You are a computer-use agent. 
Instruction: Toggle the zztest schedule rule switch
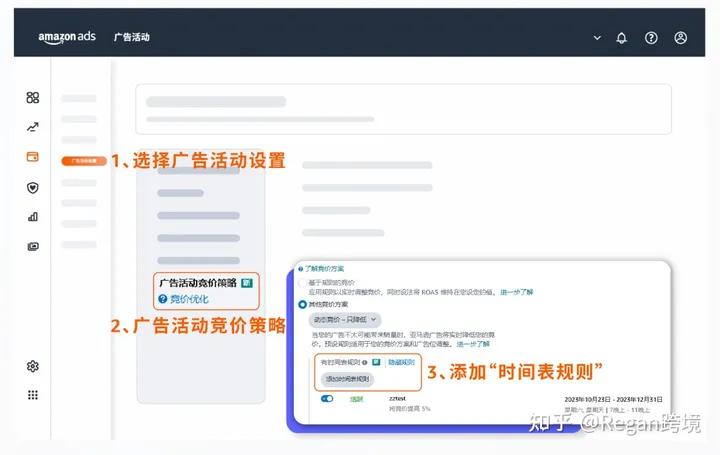[x=327, y=399]
